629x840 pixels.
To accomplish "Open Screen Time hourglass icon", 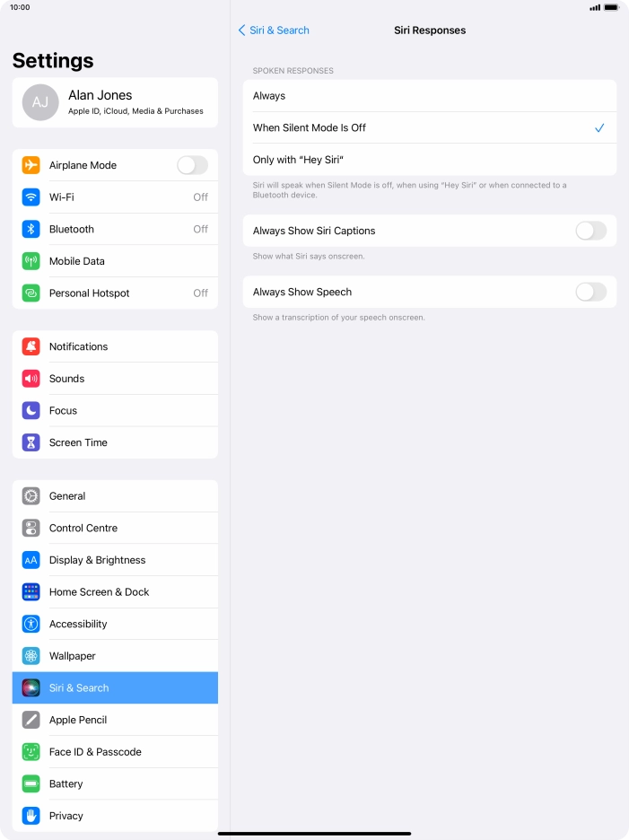I will pyautogui.click(x=31, y=442).
